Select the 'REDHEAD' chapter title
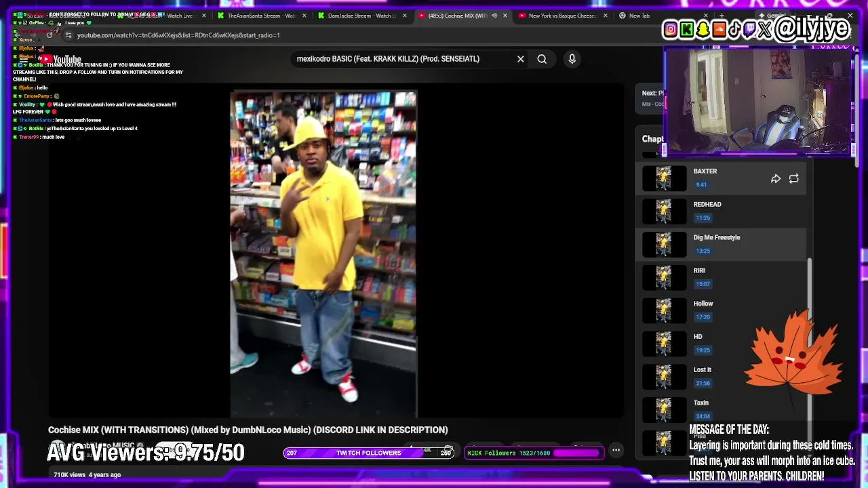The width and height of the screenshot is (868, 488). click(x=707, y=205)
